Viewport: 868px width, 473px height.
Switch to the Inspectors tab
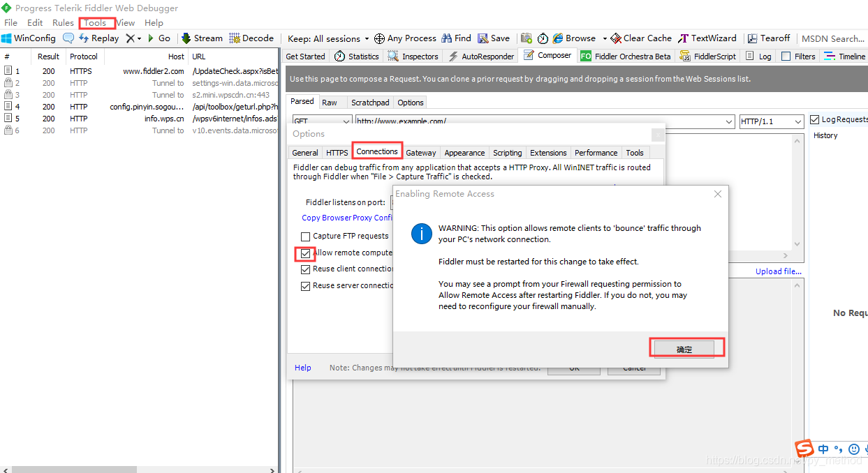coord(413,57)
